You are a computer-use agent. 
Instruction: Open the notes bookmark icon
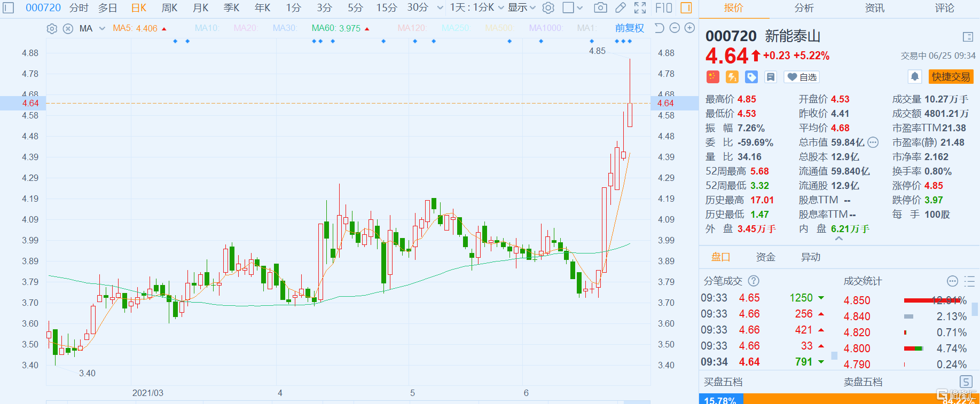click(771, 77)
